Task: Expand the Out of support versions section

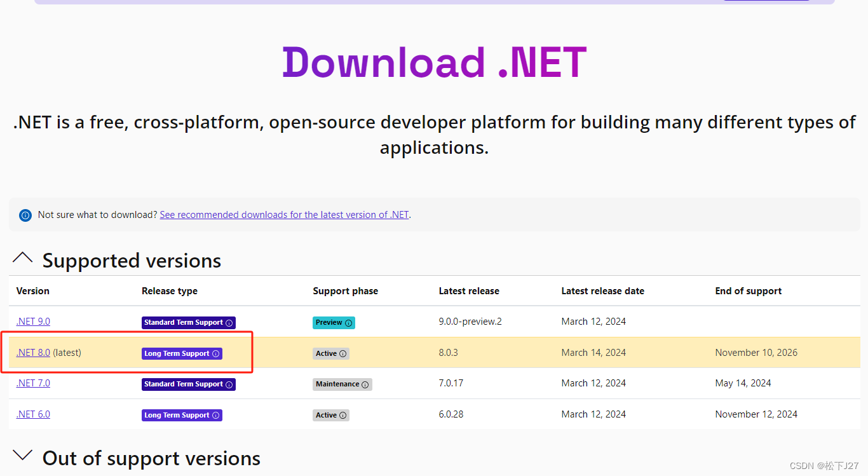Action: click(x=23, y=455)
